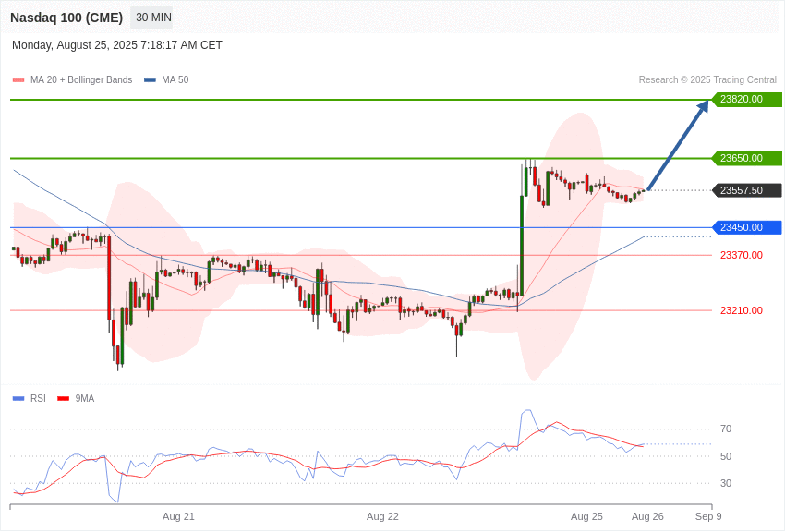The width and height of the screenshot is (785, 532).
Task: Click the 23450.00 blue pivot price tag
Action: [746, 227]
